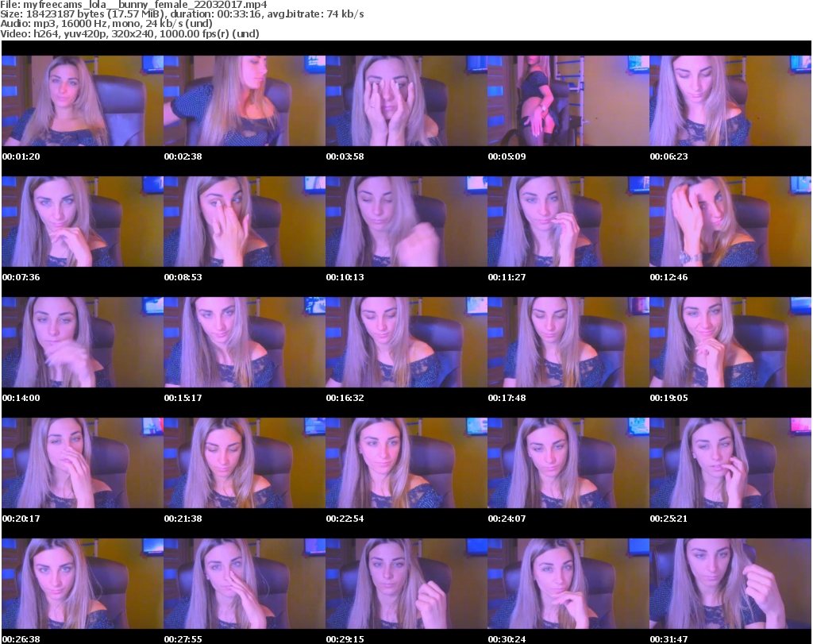Viewport: 813px width, 644px height.
Task: Click the timestamp label '00:14:00'
Action: tap(21, 398)
